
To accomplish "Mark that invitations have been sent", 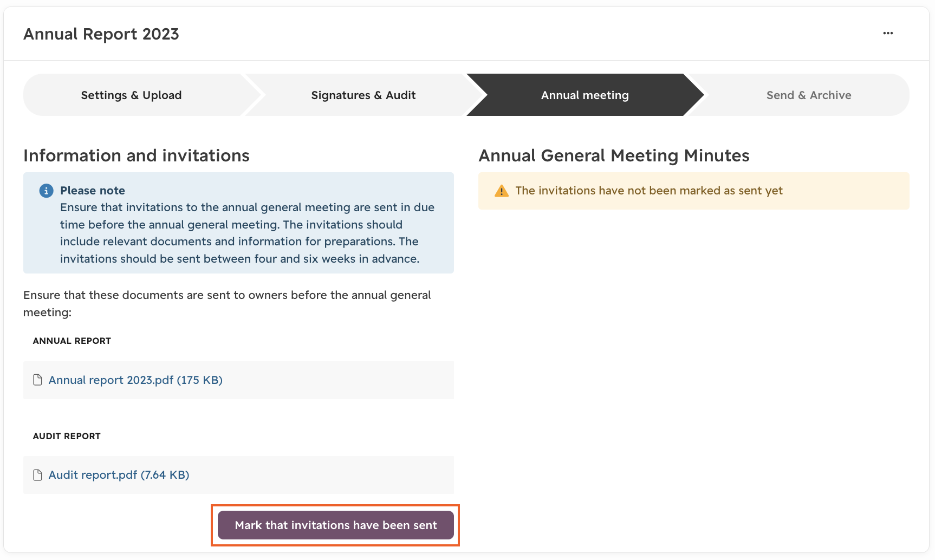I will (x=336, y=525).
